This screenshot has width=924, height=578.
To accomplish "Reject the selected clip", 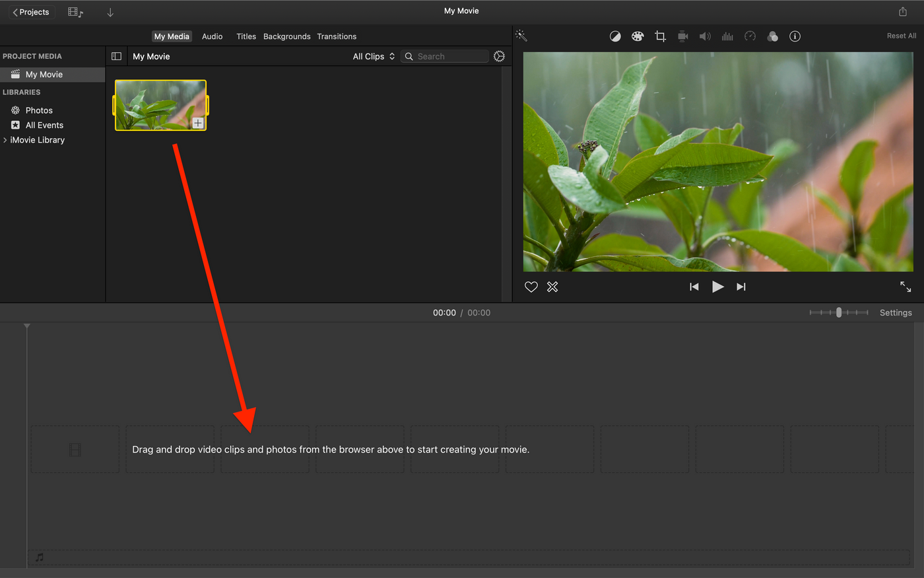I will [x=552, y=287].
